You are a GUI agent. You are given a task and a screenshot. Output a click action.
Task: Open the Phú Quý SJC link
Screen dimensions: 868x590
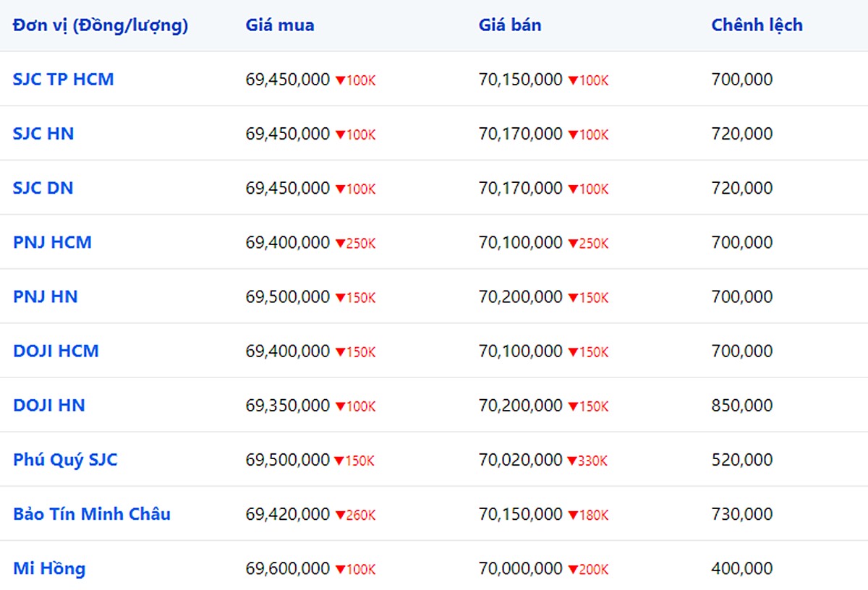pos(65,460)
